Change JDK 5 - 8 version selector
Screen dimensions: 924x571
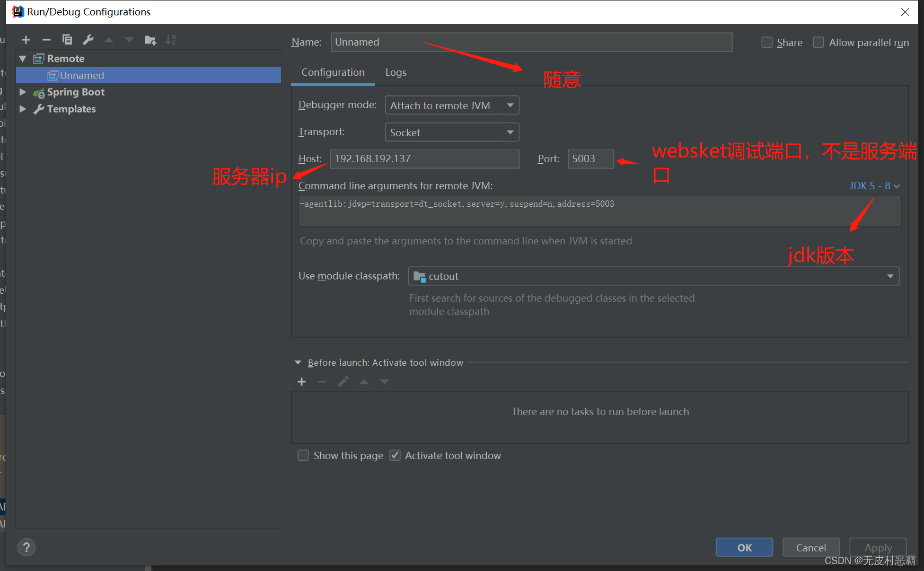[875, 186]
